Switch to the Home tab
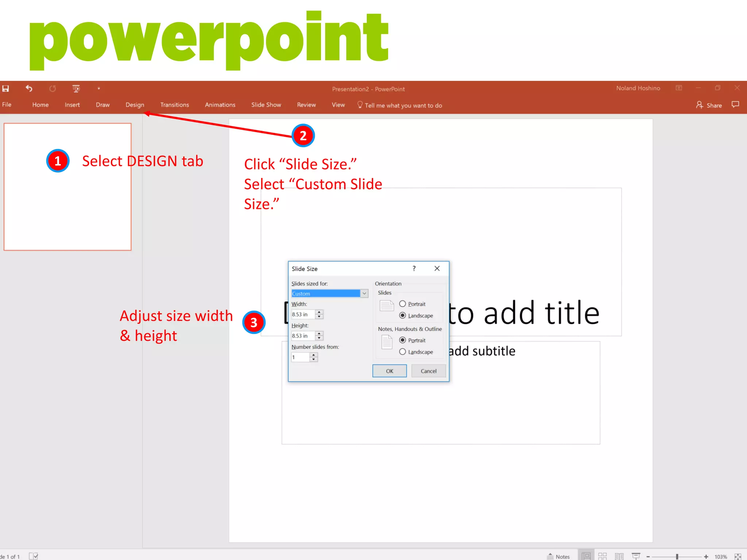This screenshot has width=747, height=560. (x=40, y=105)
